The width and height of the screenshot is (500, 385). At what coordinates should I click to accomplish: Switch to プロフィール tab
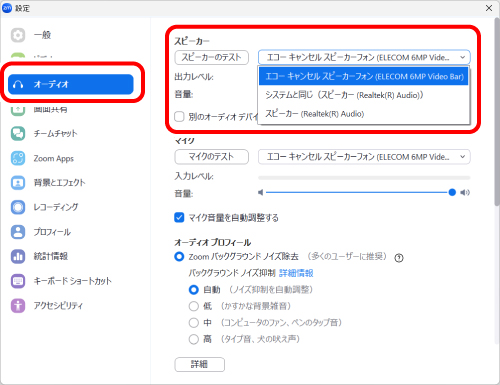tap(52, 232)
